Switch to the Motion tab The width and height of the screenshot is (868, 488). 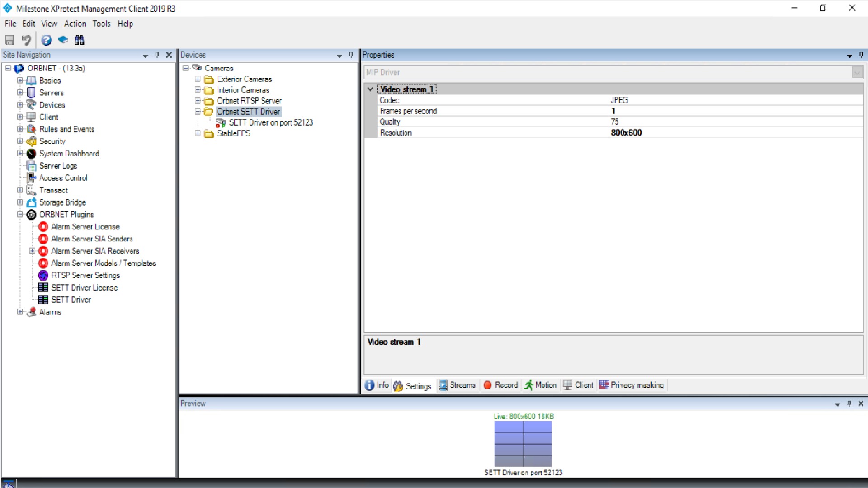541,385
